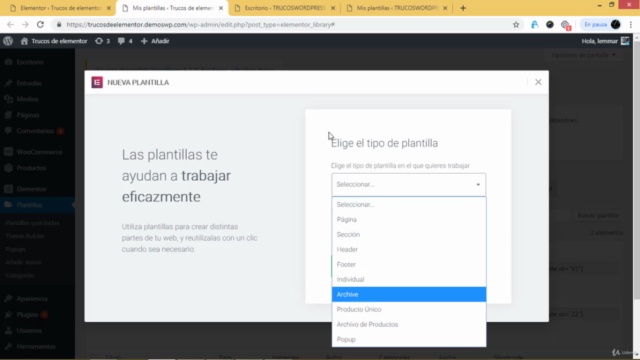Reload the page with refresh icon
This screenshot has width=640, height=360.
(x=40, y=24)
